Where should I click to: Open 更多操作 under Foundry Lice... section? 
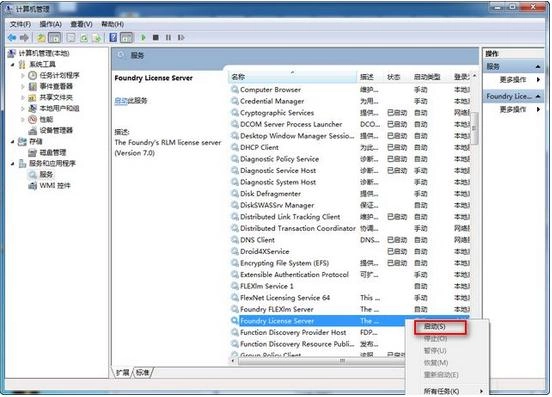(x=513, y=109)
